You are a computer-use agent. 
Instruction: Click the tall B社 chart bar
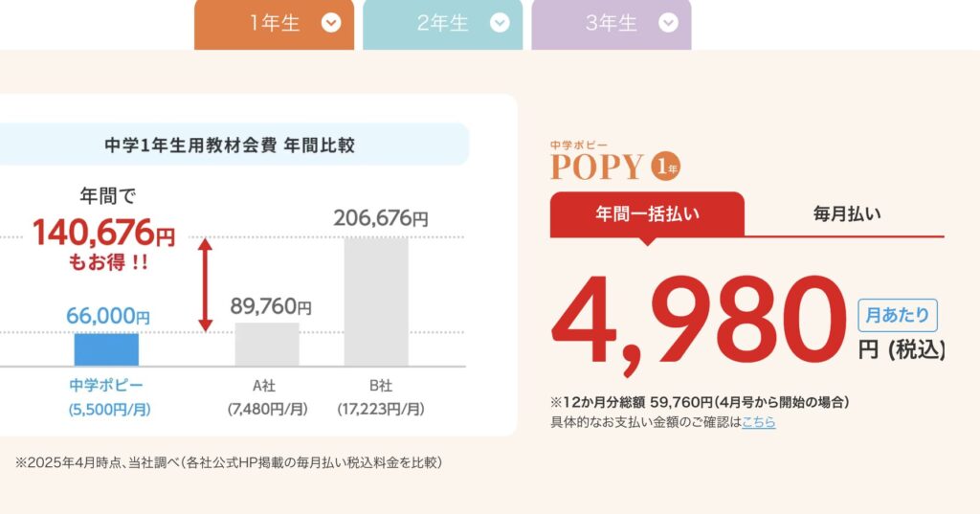[x=376, y=301]
